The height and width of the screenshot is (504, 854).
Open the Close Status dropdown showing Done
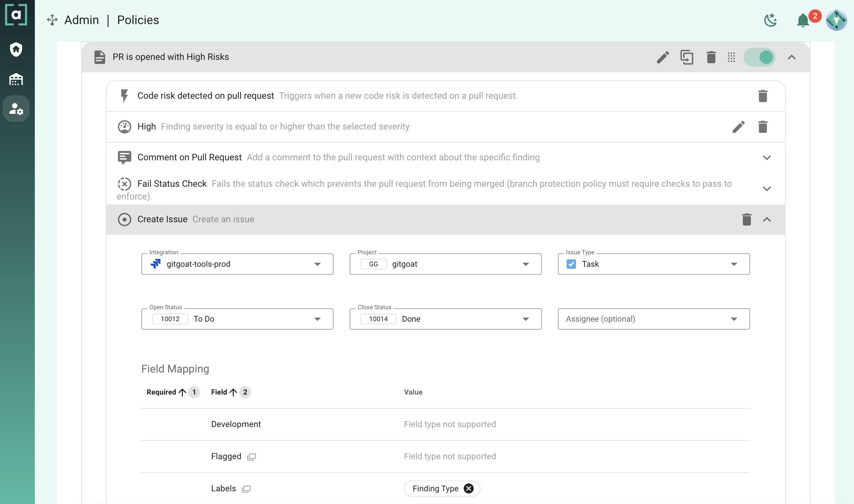[445, 319]
